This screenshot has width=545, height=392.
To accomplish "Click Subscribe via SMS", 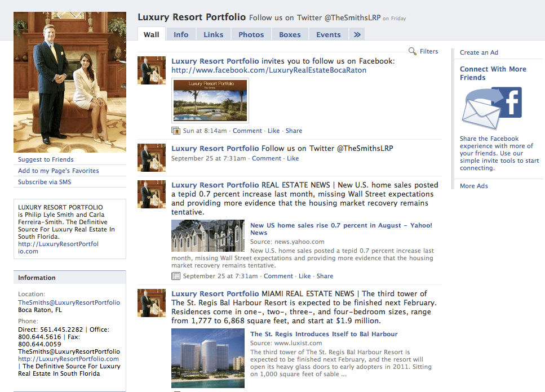I will (x=45, y=182).
